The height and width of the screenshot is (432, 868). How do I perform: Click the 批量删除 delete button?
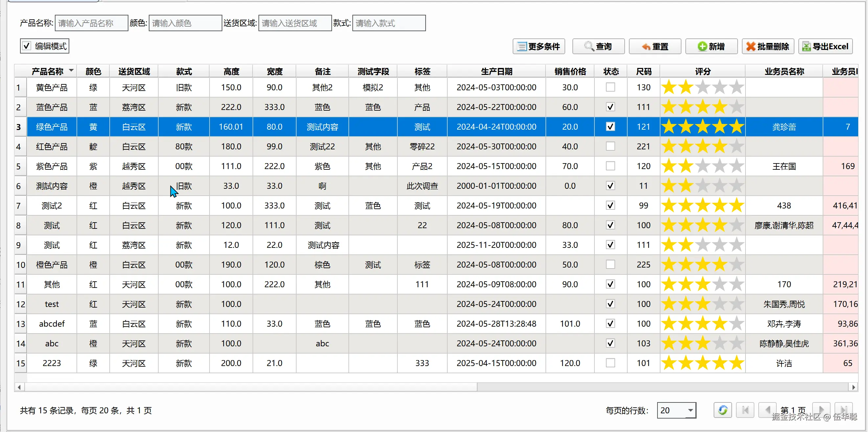click(x=768, y=47)
